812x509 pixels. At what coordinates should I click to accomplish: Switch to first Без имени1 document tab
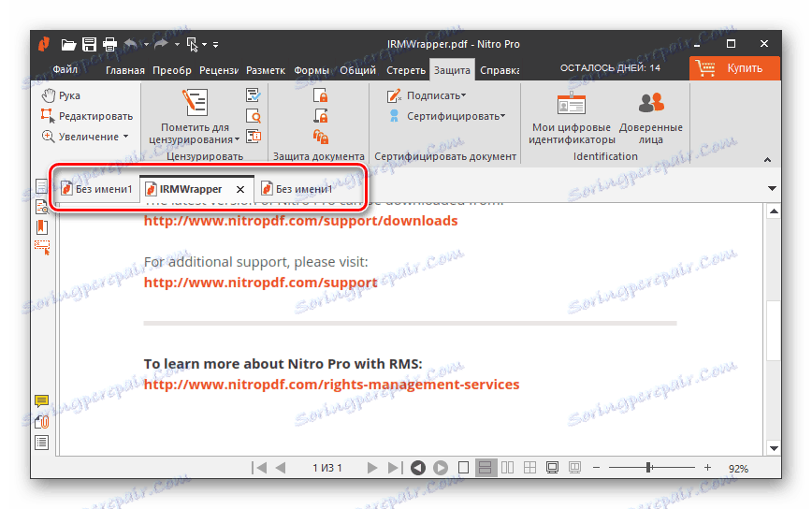click(97, 189)
